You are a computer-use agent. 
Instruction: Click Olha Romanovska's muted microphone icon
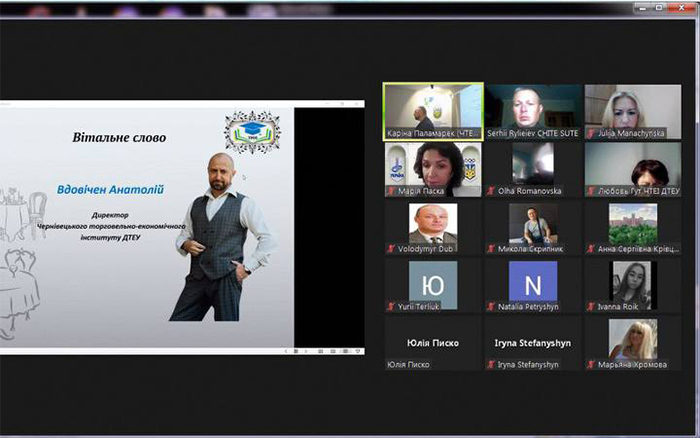coord(491,191)
